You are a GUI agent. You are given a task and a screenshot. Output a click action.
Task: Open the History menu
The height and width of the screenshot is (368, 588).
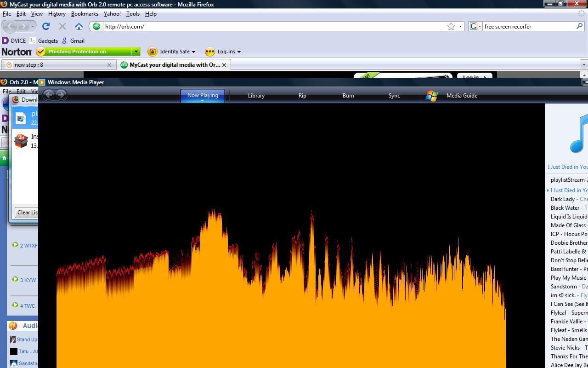(57, 14)
